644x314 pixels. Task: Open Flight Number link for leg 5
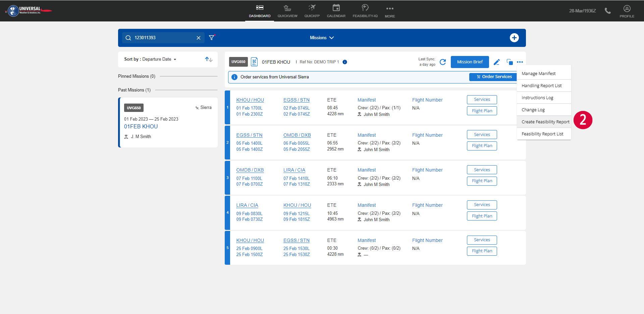pyautogui.click(x=427, y=240)
